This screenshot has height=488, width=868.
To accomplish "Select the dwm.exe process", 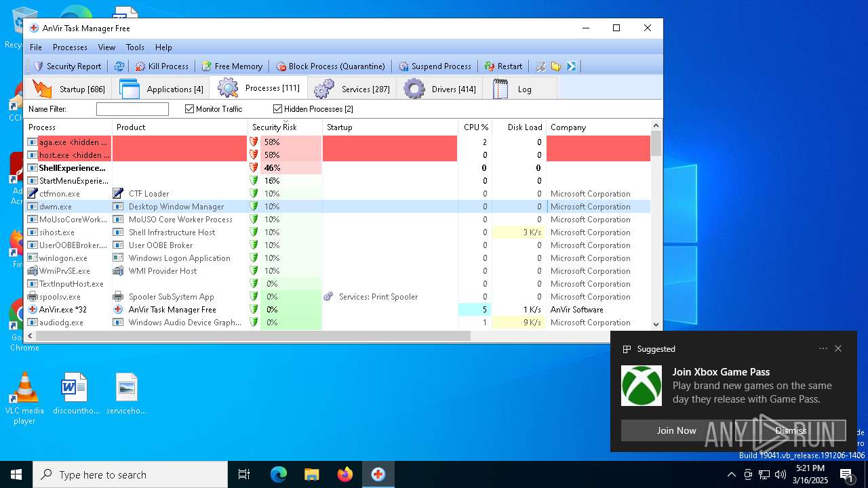I will tap(338, 207).
